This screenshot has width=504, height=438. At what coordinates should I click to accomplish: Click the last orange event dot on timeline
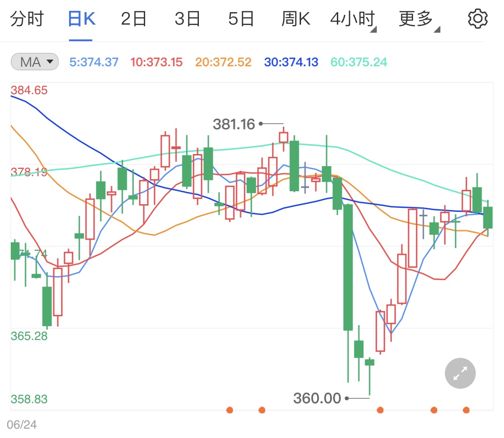click(466, 410)
